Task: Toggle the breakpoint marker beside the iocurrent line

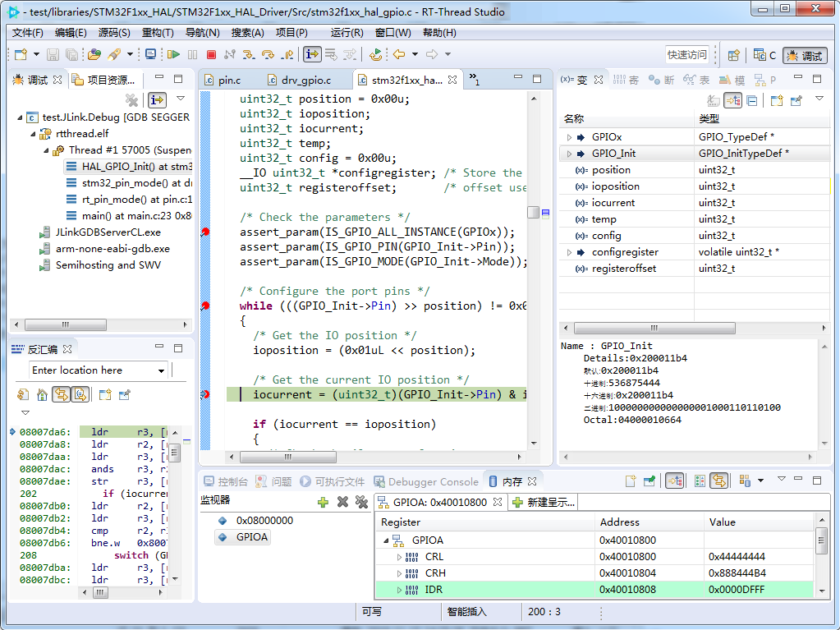Action: 204,395
